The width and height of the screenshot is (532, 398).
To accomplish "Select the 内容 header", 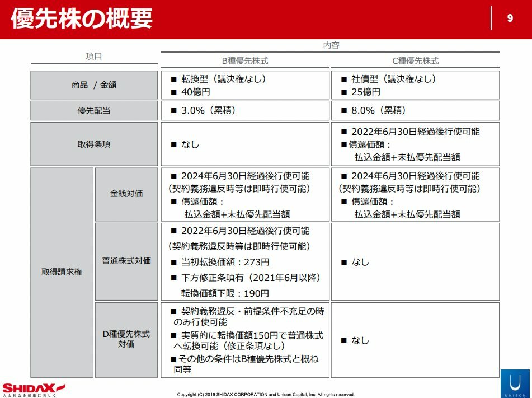I will (331, 45).
